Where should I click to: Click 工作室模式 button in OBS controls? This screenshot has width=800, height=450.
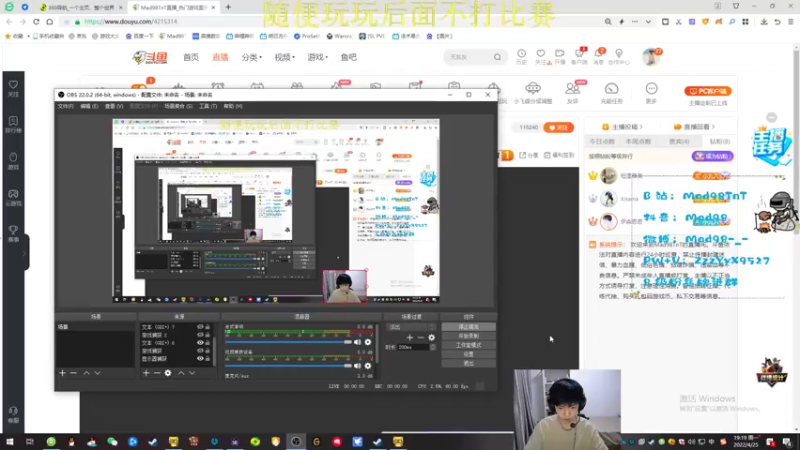pos(468,345)
